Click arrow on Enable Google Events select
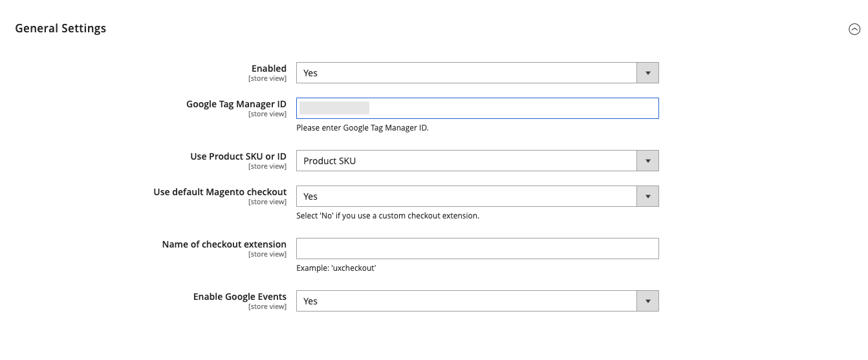This screenshot has height=360, width=868. coord(647,301)
